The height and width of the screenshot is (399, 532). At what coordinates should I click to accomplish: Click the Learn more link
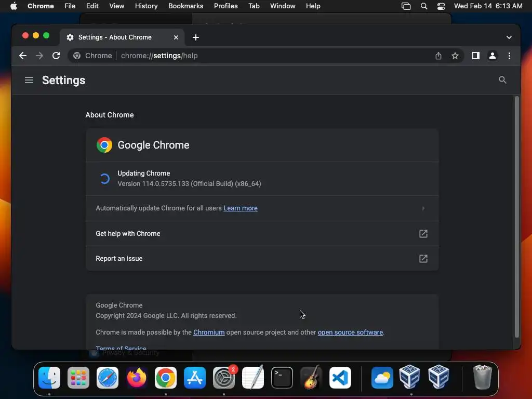coord(240,208)
